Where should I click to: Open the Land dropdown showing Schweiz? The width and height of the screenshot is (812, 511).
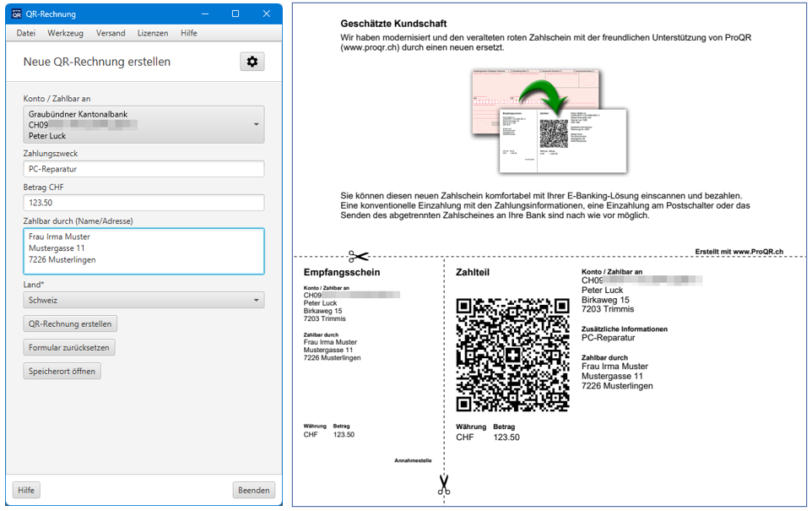(x=257, y=301)
